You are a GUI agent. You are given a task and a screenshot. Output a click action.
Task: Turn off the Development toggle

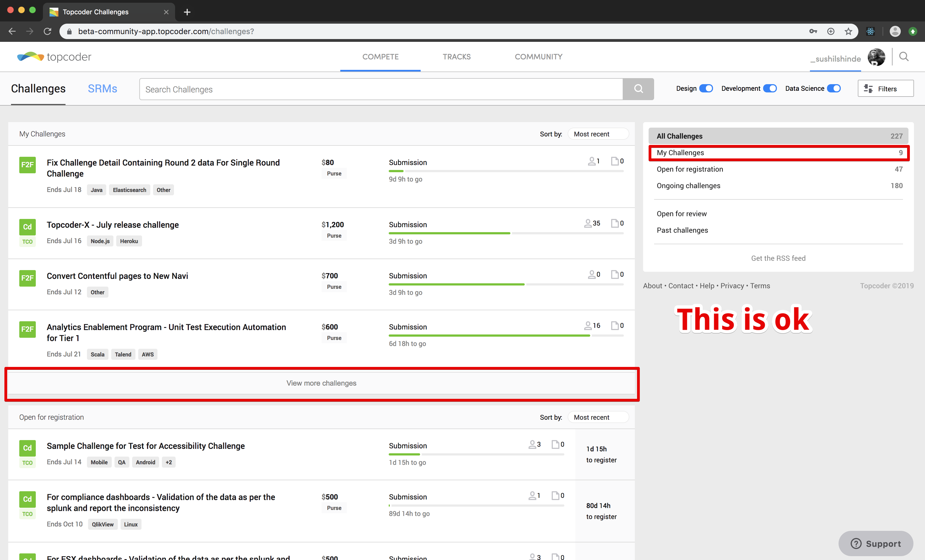tap(769, 89)
